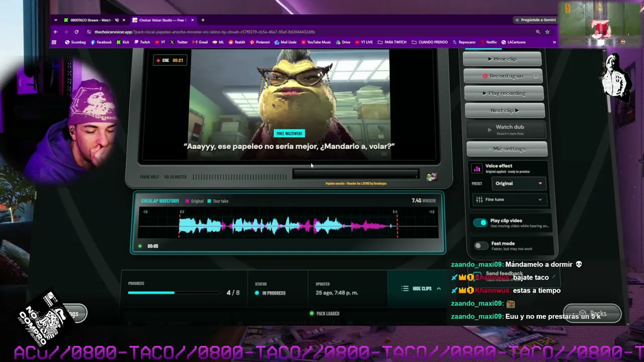Click the Hear clip button
Viewport: 644px width, 362px height.
[x=502, y=59]
